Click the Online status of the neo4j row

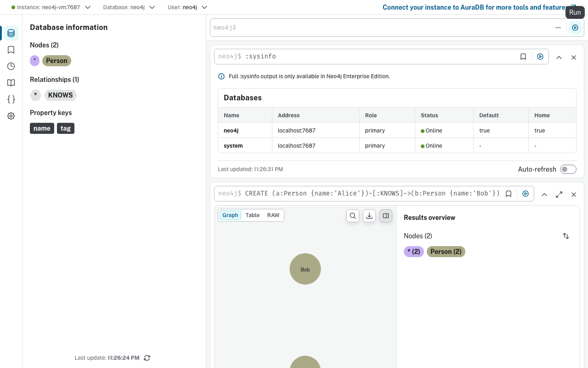431,131
